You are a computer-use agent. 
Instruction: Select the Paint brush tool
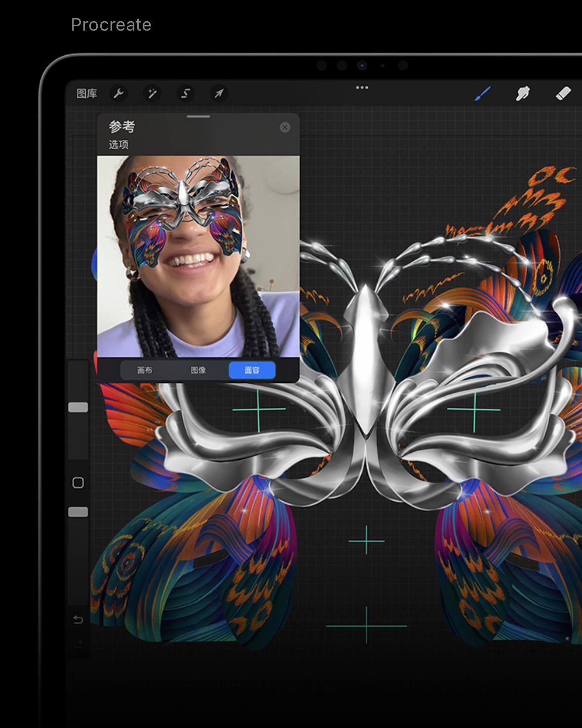pyautogui.click(x=482, y=93)
